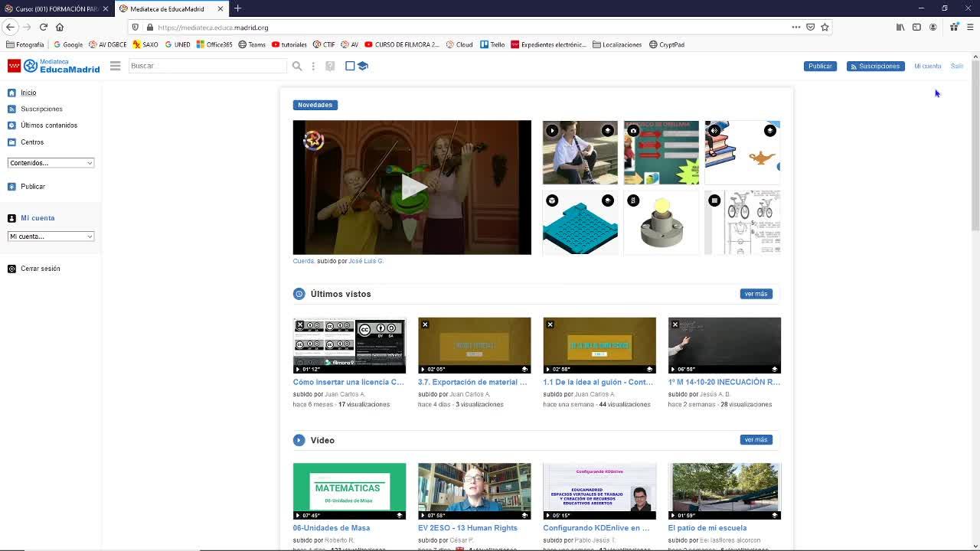Toggle the educational mode checkbox next to graduation cap
Screen dimensions: 980x551
click(350, 66)
